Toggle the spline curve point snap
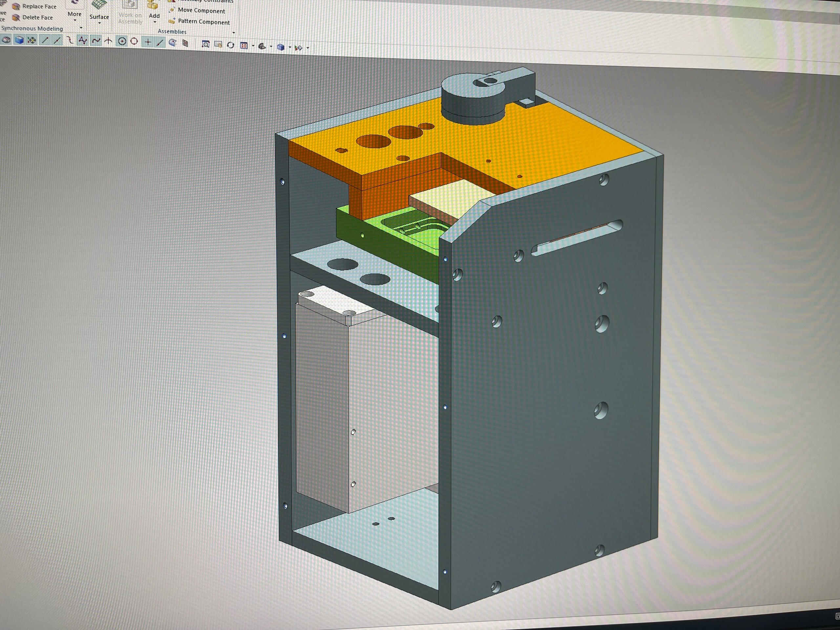The height and width of the screenshot is (630, 840). [96, 41]
